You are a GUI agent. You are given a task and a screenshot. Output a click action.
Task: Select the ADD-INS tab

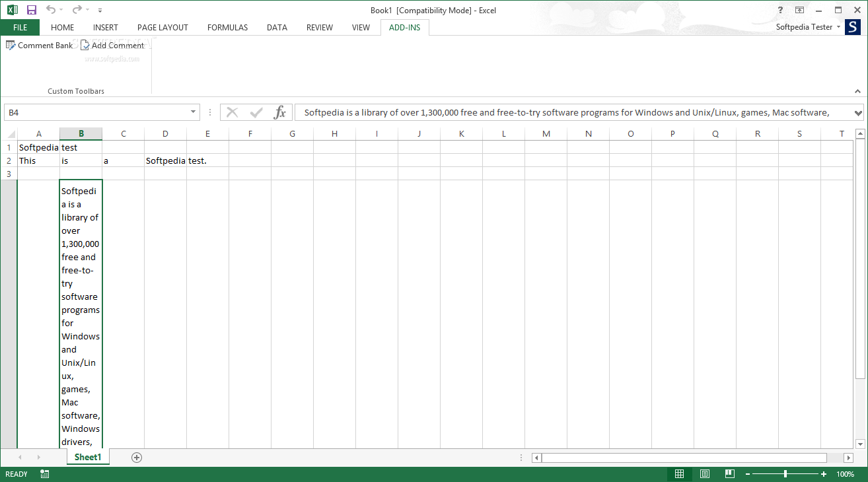405,27
